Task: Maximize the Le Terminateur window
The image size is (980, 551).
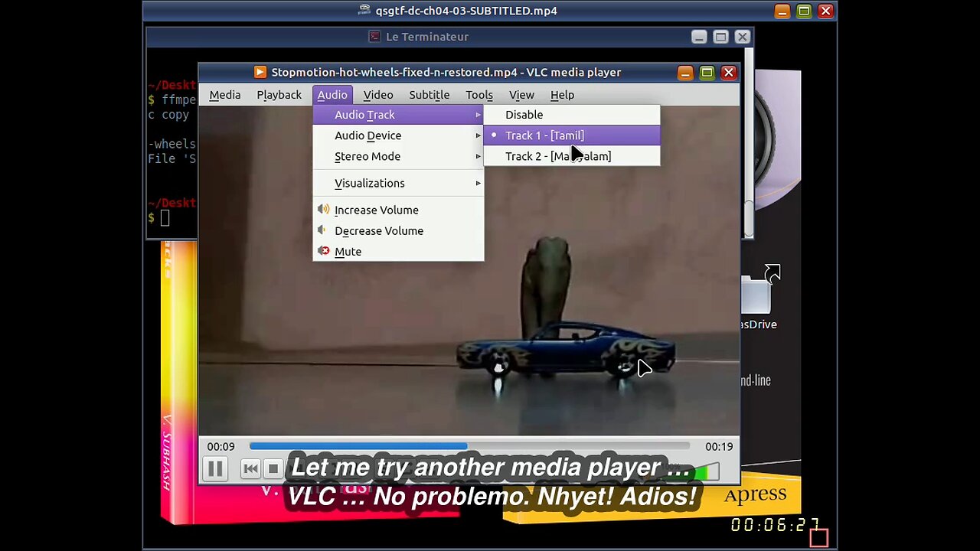Action: tap(720, 37)
